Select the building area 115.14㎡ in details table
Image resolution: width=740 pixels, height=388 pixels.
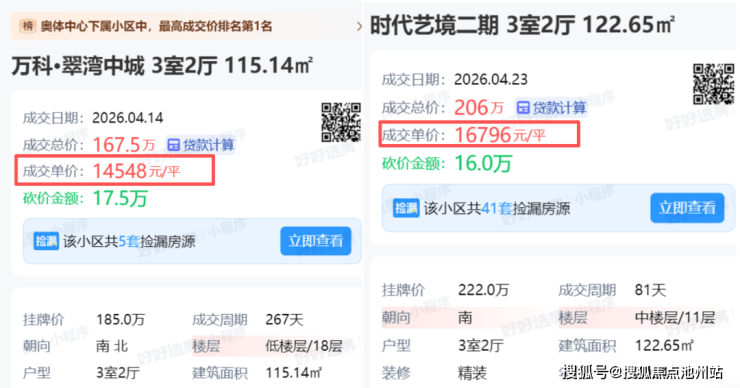pos(294,373)
